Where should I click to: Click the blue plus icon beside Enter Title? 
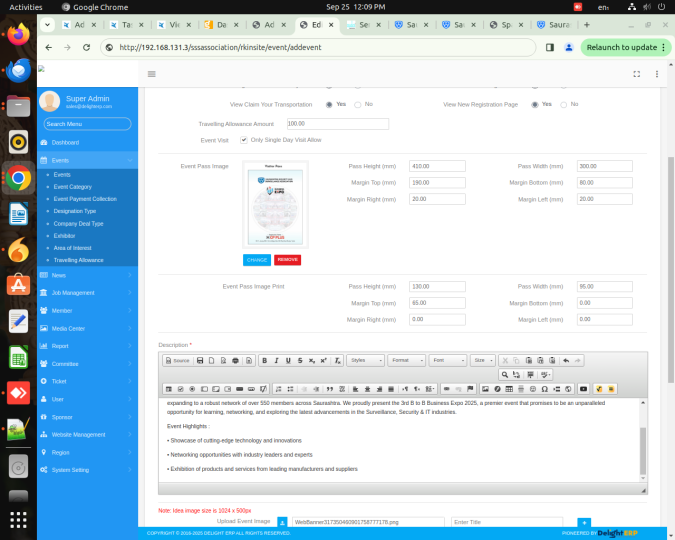pos(584,522)
